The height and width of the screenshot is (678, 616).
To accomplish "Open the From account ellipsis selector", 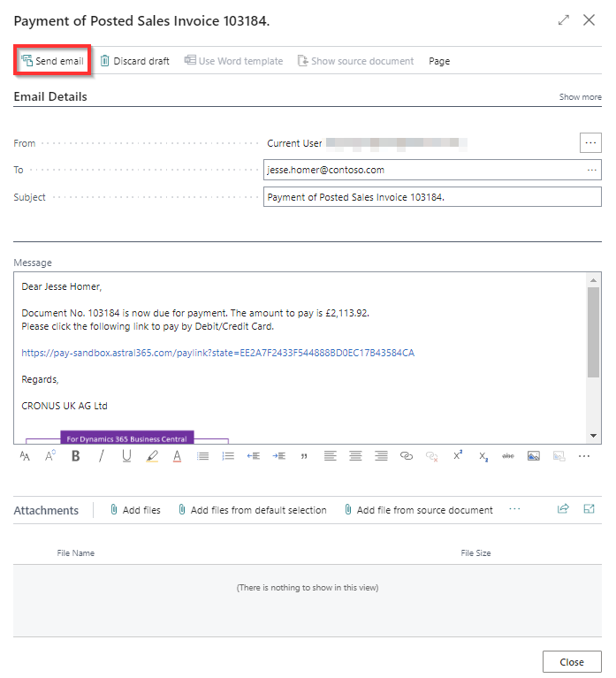I will 590,142.
